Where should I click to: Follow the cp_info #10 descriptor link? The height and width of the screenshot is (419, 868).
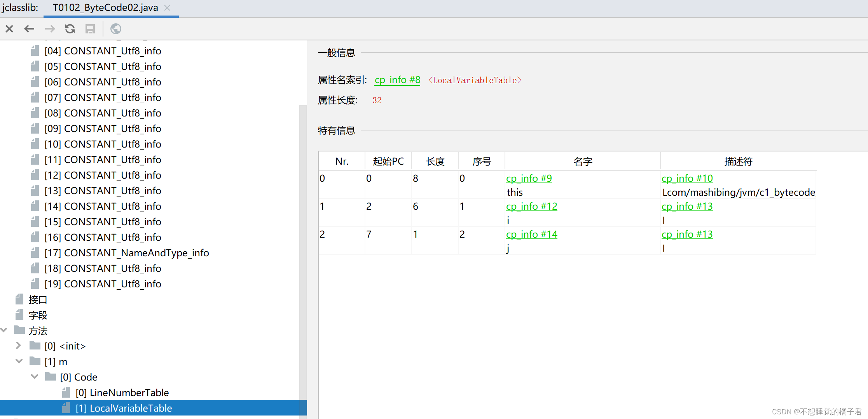click(687, 178)
